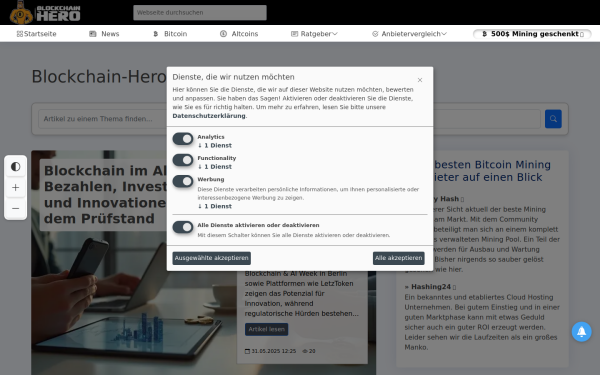Viewport: 600px width, 375px height.
Task: Open the News menu item
Action: pyautogui.click(x=104, y=34)
